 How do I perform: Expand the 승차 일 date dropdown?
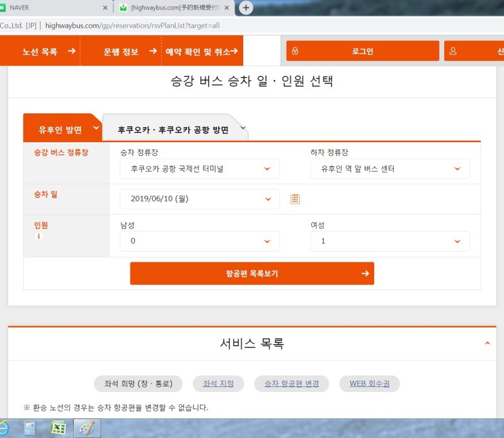click(x=200, y=199)
